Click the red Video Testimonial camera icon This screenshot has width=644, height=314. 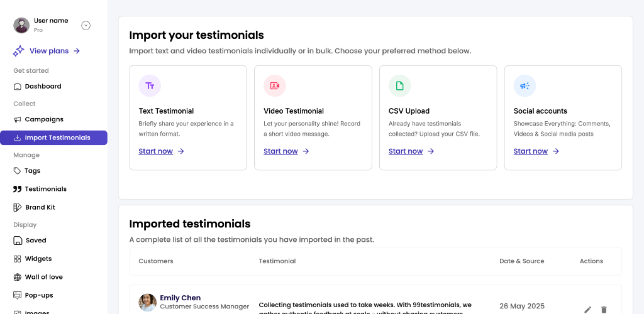275,85
